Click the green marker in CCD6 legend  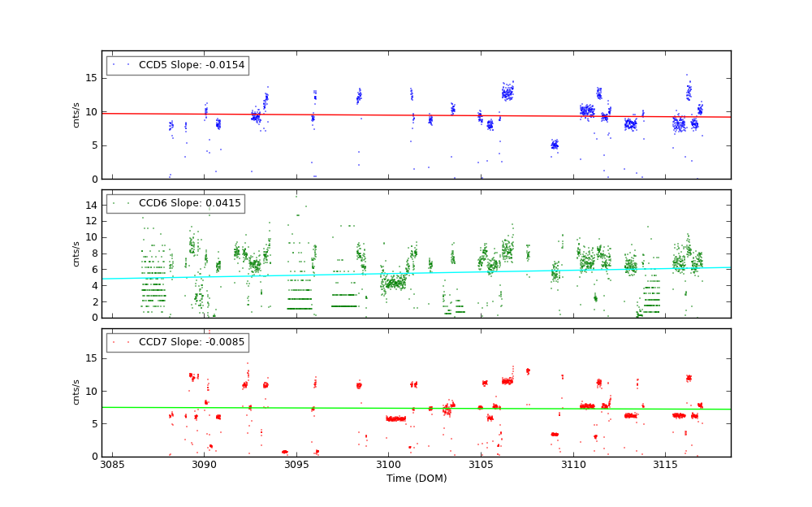[114, 203]
